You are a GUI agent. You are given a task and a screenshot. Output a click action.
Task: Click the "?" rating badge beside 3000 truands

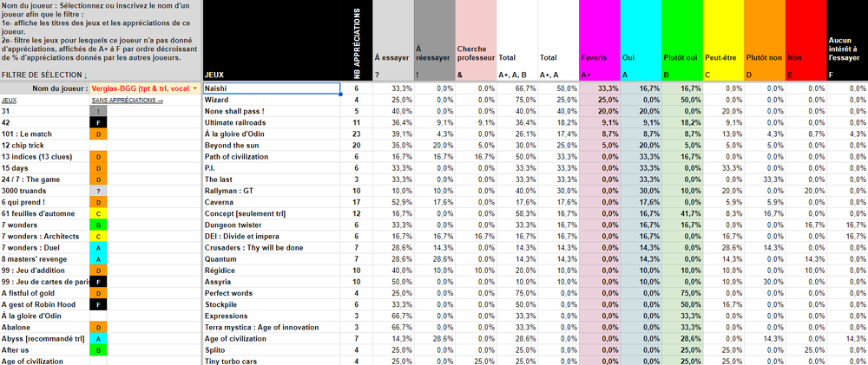[101, 190]
